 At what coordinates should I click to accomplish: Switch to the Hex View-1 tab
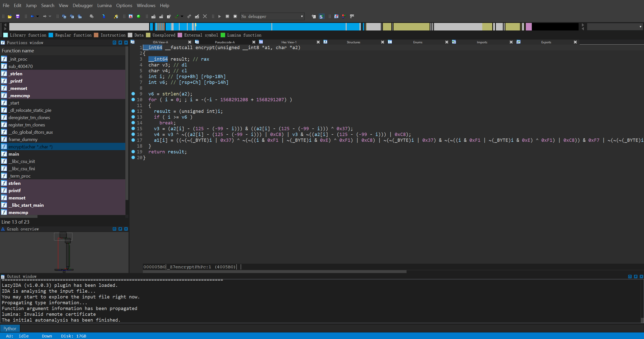289,42
